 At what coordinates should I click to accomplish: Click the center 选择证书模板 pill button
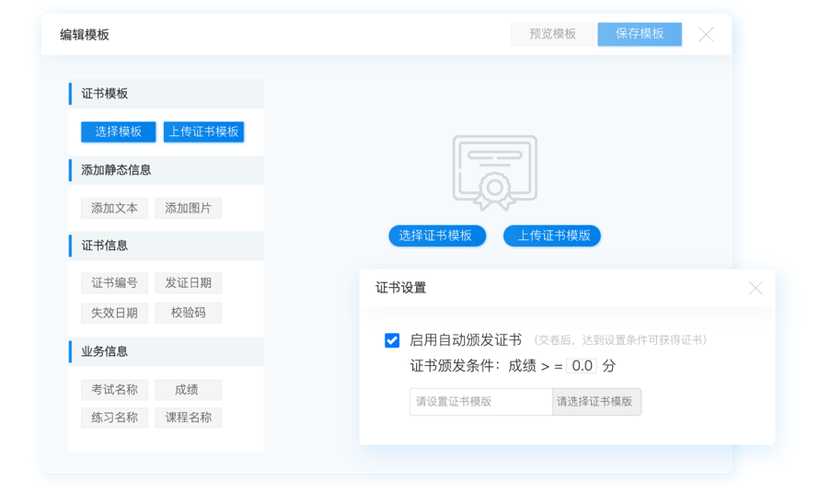436,235
